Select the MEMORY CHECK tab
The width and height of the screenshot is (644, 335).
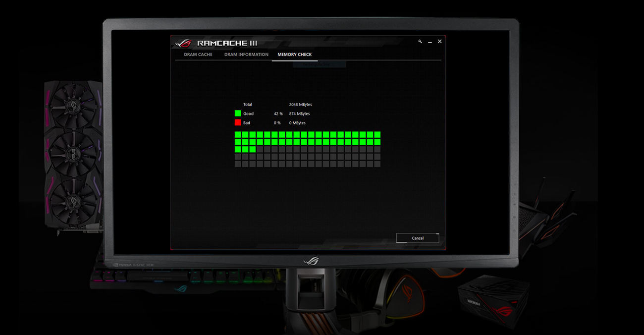click(295, 55)
